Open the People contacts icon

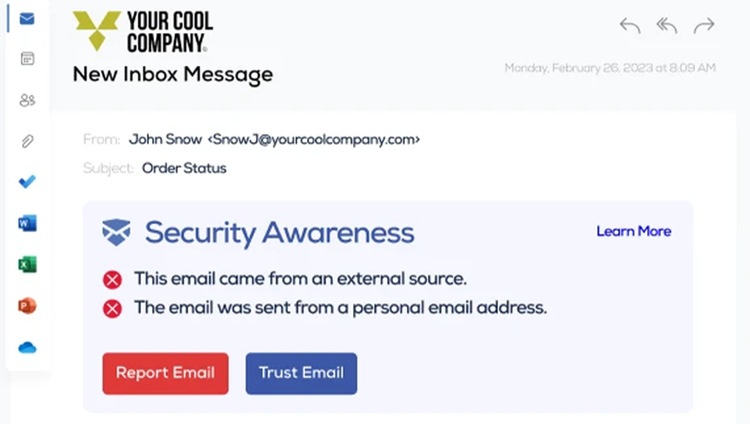coord(27,100)
